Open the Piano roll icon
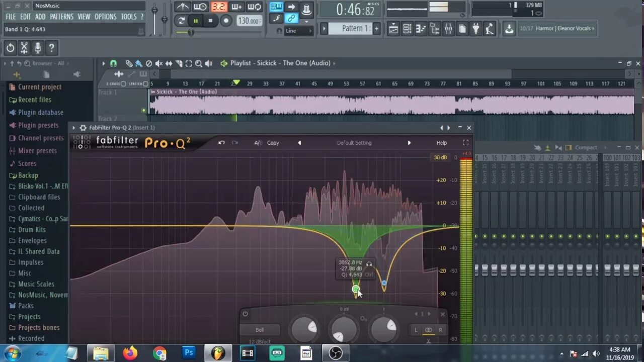 [x=421, y=29]
